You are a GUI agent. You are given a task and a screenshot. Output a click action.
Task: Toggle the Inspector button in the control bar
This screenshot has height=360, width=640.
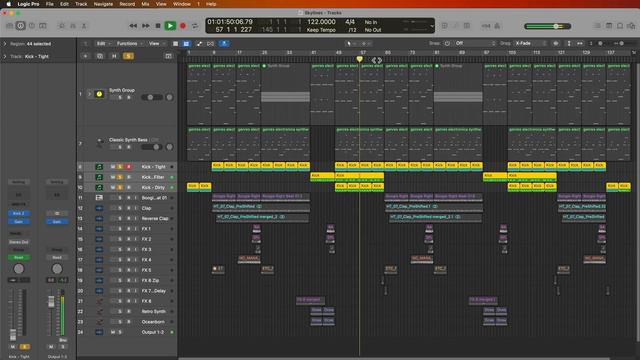coord(20,26)
